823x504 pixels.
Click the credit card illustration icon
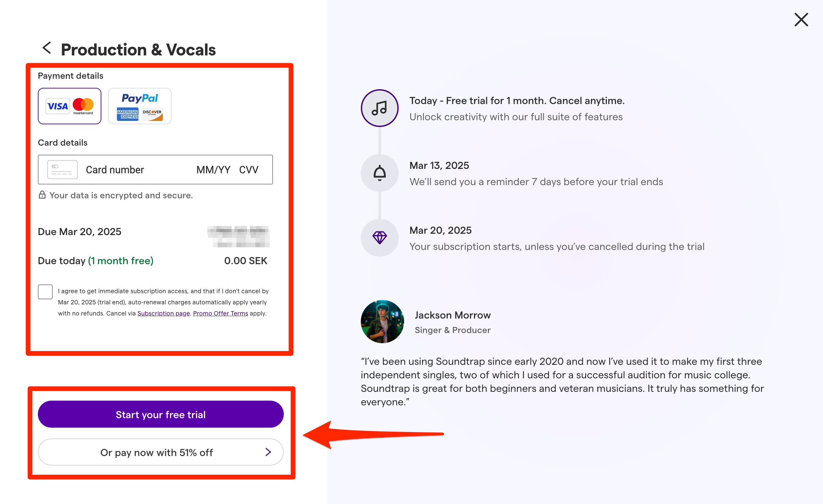point(62,169)
